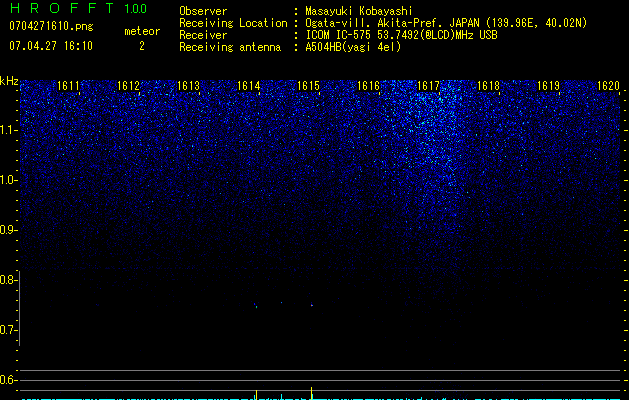Click the 1614 time axis label
629x400 pixels.
point(249,86)
